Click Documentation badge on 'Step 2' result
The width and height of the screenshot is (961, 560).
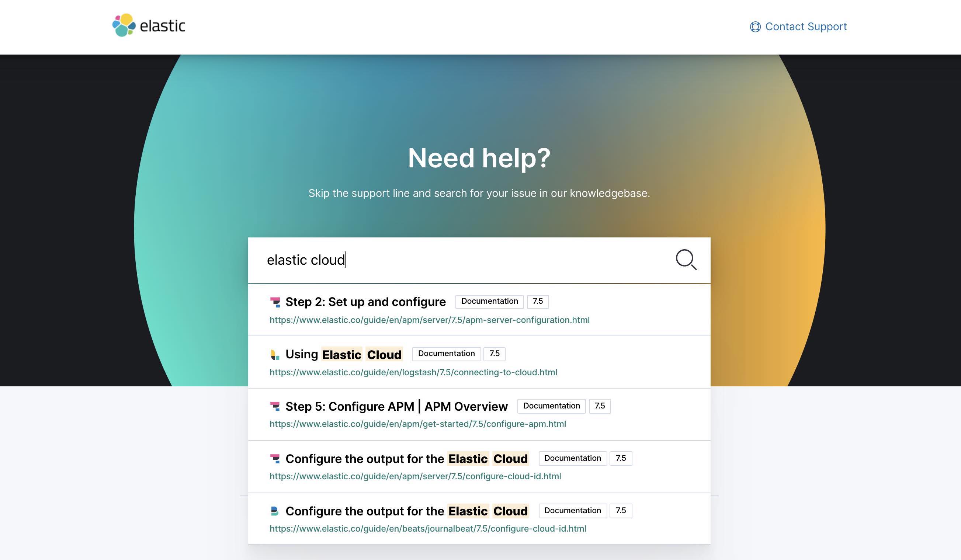tap(489, 301)
